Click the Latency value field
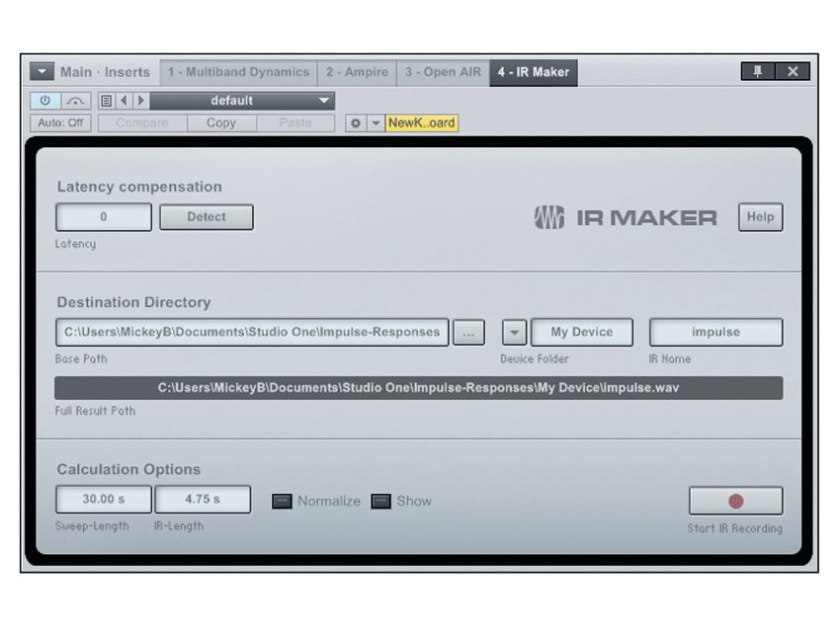The width and height of the screenshot is (840, 630). (x=104, y=217)
